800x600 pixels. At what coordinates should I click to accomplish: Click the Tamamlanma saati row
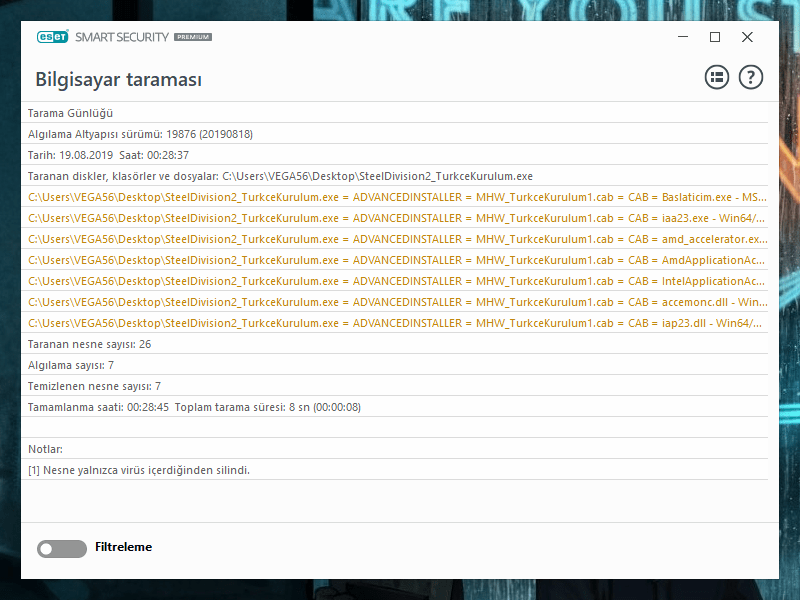(x=395, y=407)
